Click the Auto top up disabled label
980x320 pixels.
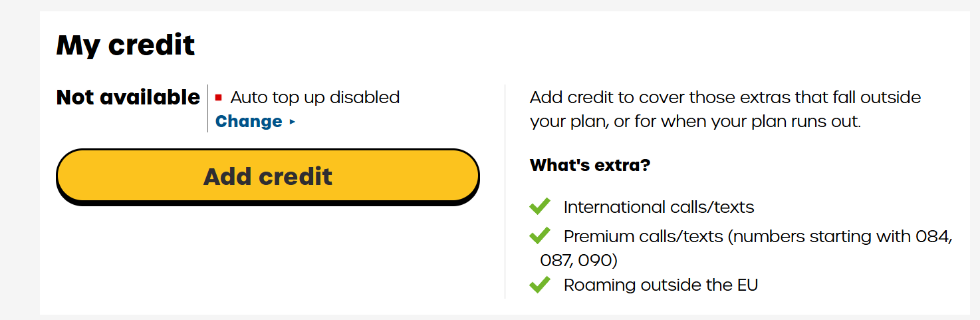[x=314, y=97]
